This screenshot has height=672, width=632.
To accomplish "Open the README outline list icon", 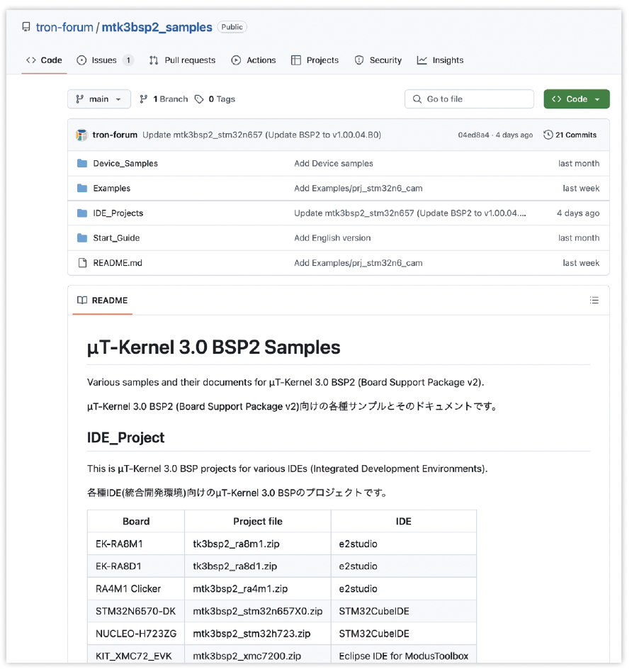I will coord(594,300).
